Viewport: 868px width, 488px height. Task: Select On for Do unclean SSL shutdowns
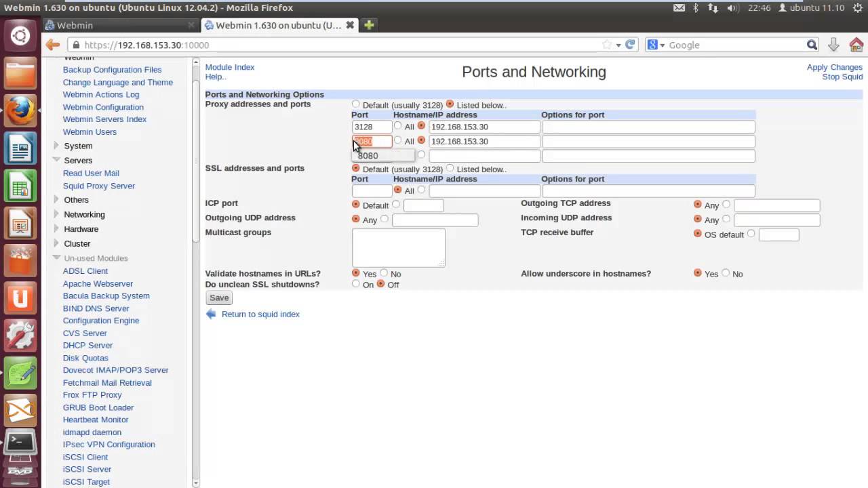(356, 284)
